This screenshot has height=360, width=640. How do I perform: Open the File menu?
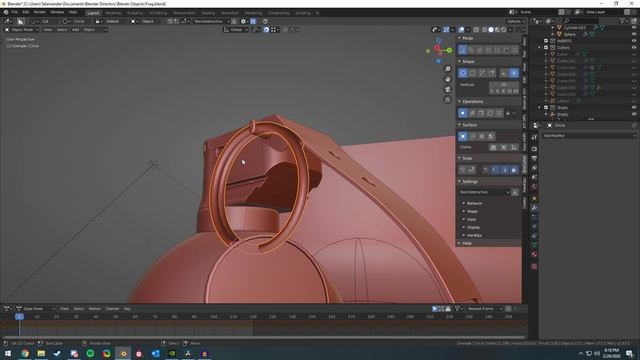tap(15, 12)
